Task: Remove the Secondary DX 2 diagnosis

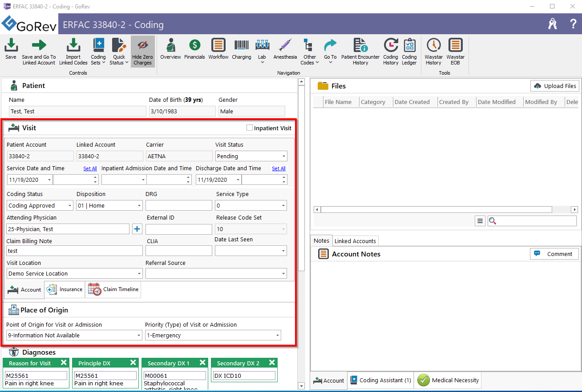Action: 272,363
